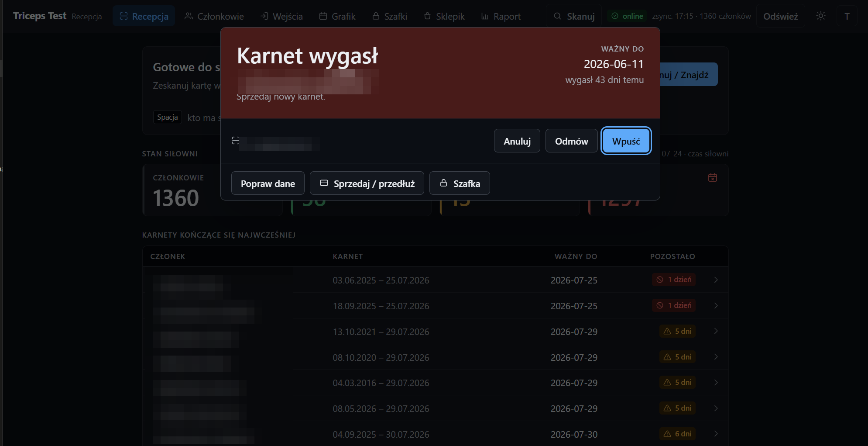Open the user avatar T menu

point(847,16)
